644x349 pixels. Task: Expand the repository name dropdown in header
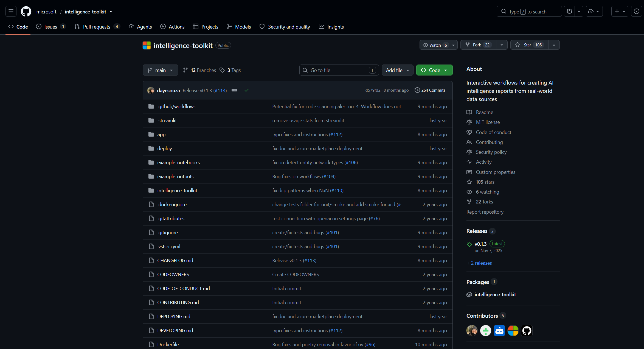111,12
